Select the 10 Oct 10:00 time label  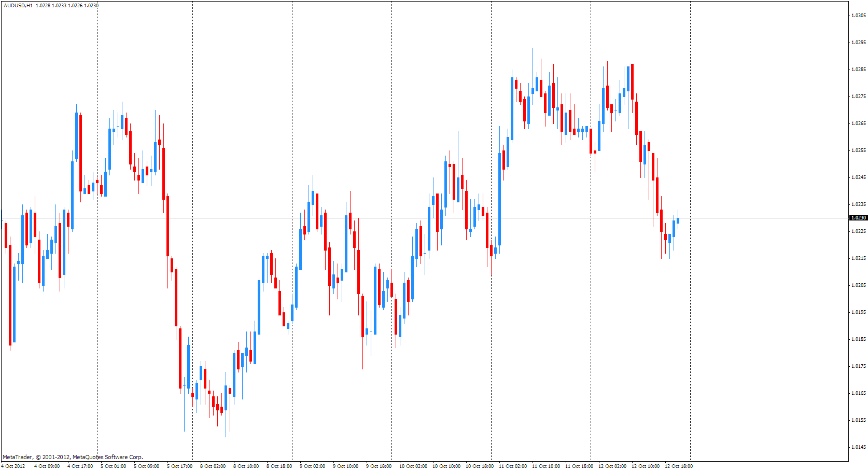446,466
